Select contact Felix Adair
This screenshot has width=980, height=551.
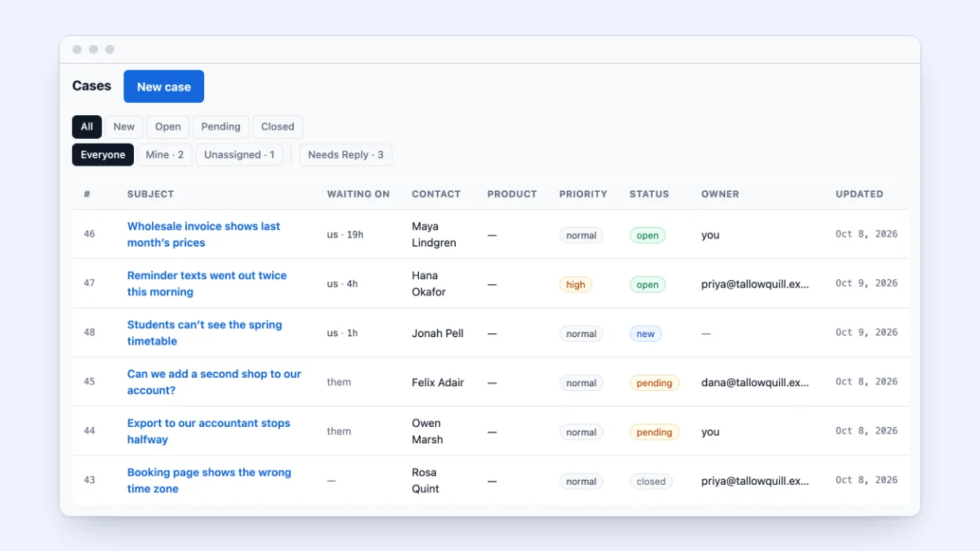pyautogui.click(x=438, y=382)
